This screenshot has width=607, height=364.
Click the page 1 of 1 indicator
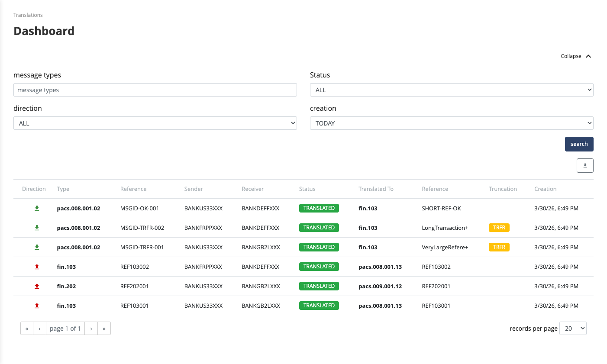(x=65, y=329)
